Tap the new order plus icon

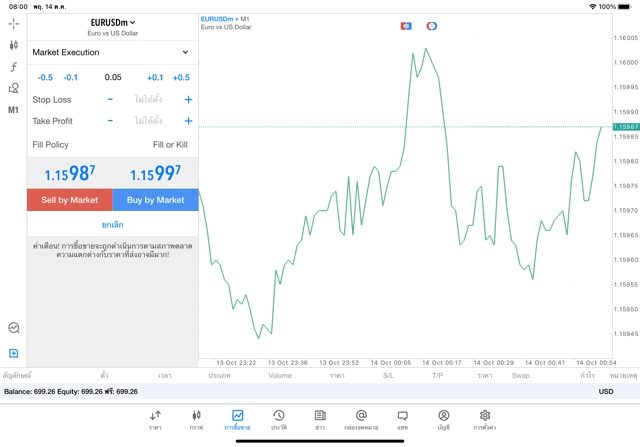pyautogui.click(x=13, y=353)
